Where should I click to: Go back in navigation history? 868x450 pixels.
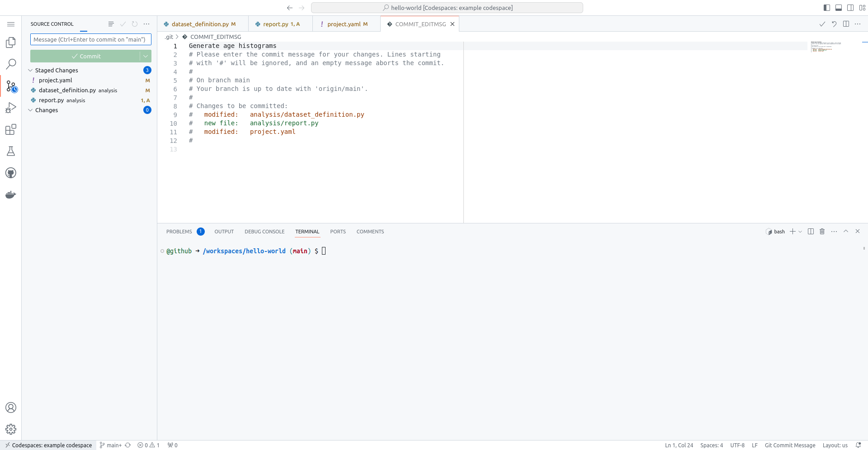(x=290, y=8)
